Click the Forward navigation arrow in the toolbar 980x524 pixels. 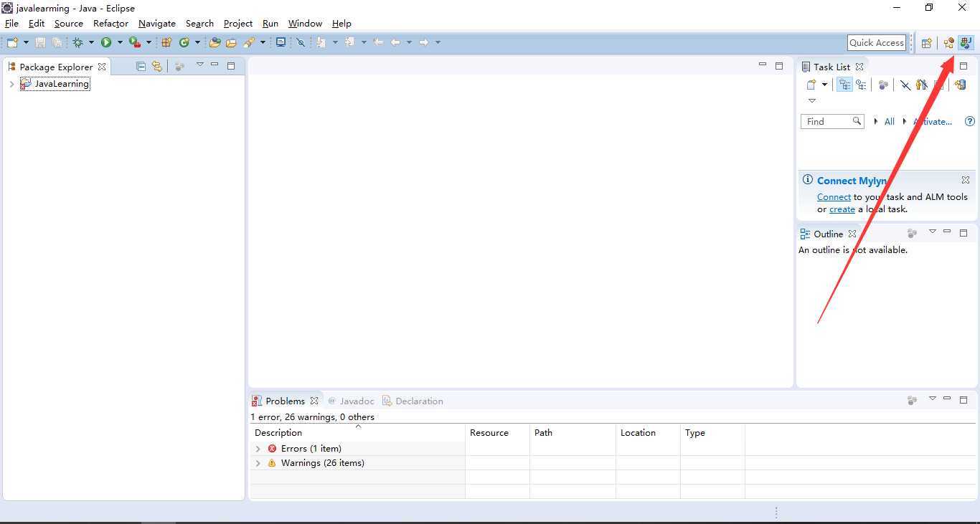pos(424,42)
